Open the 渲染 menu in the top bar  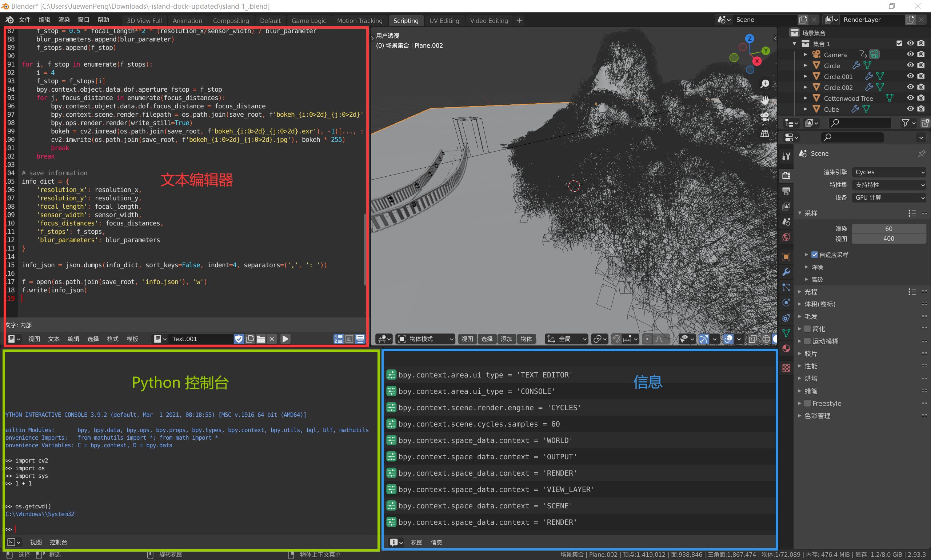64,20
